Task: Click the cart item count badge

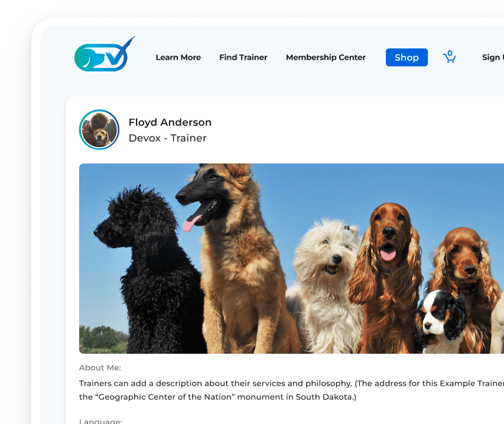Action: [x=450, y=53]
